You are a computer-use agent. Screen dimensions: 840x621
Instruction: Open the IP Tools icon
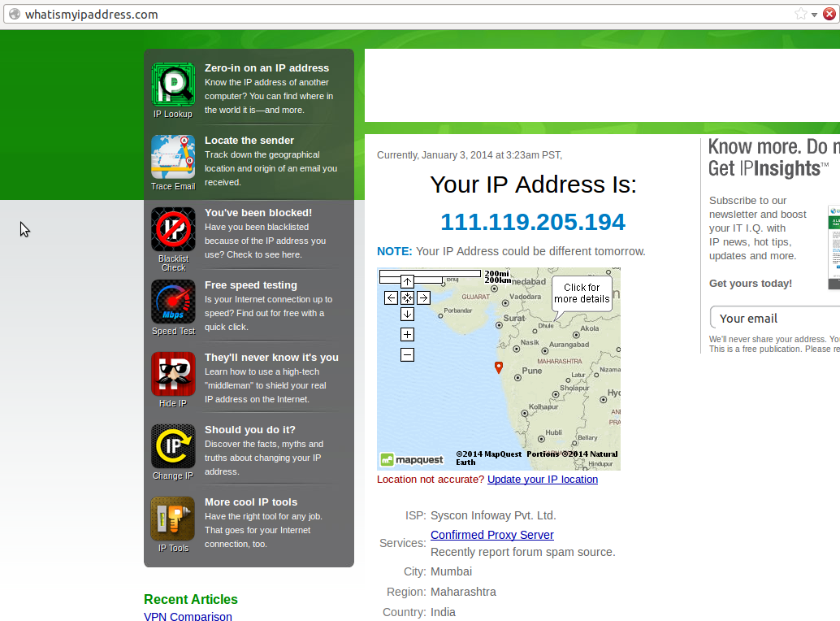tap(173, 519)
